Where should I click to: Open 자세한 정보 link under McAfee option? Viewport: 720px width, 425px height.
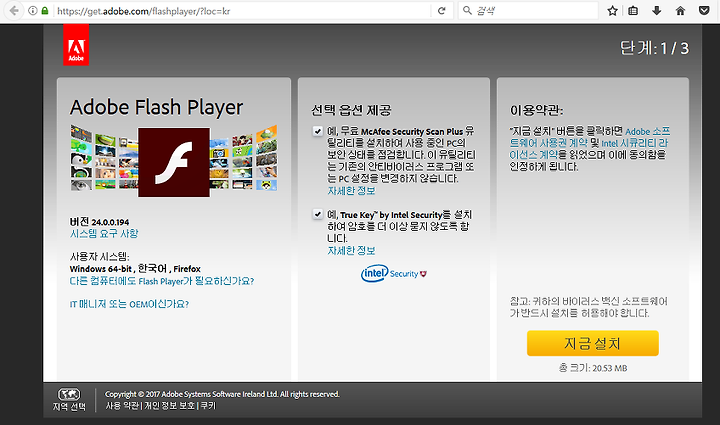[x=351, y=191]
